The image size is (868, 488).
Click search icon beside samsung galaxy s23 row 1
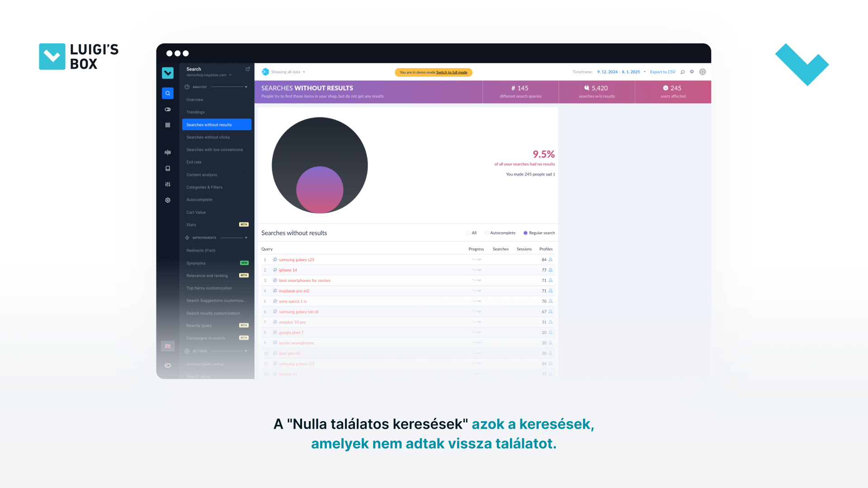[275, 259]
